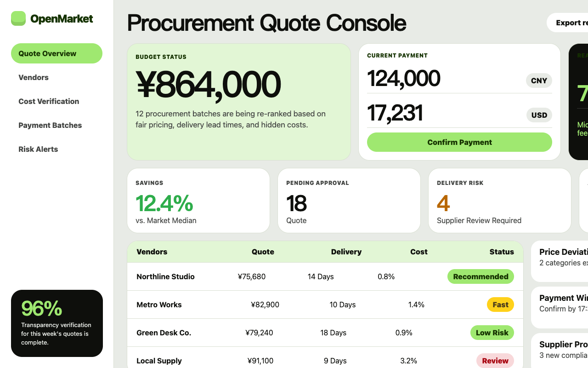Screen dimensions: 588x368
Task: Click the 9 Days delivery cell
Action: tap(335, 361)
